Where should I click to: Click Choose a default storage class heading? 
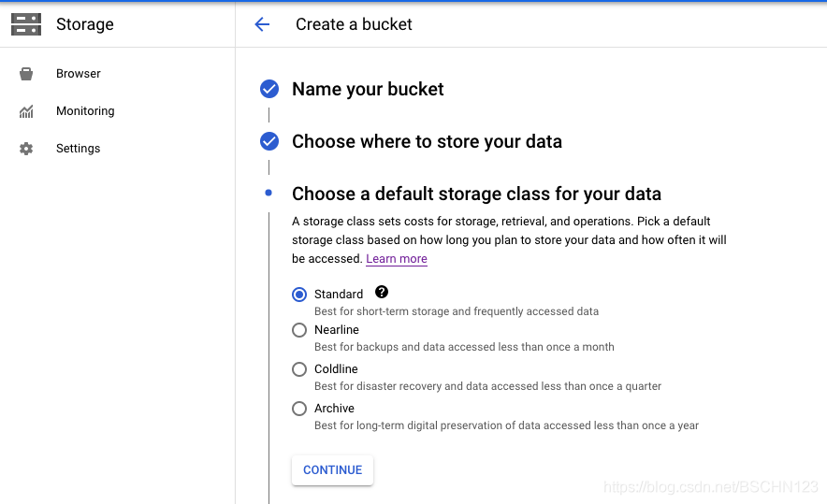tap(476, 194)
